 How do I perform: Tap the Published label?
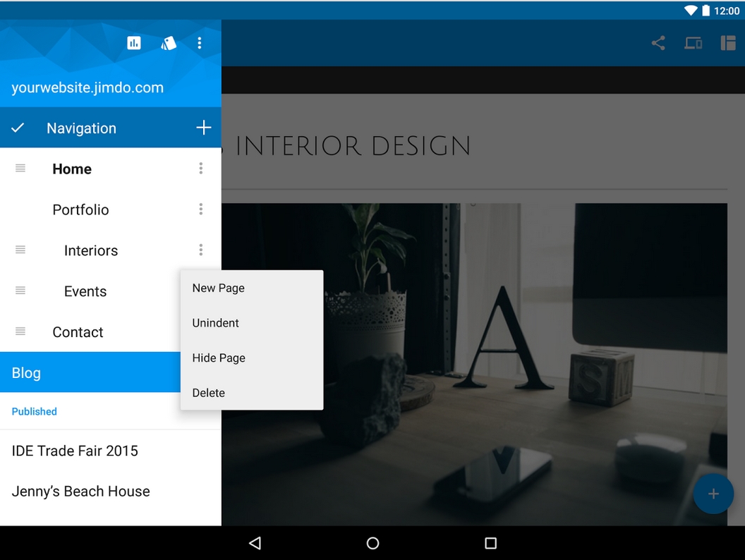(x=34, y=411)
